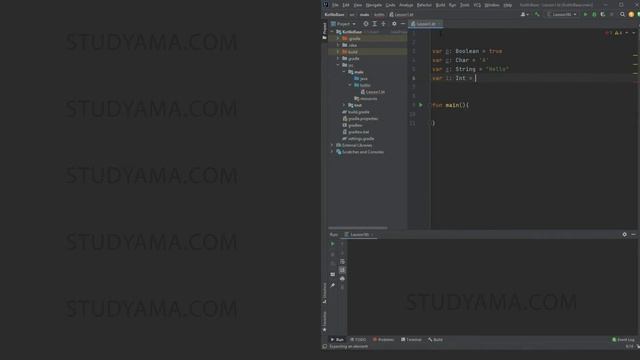Image resolution: width=640 pixels, height=360 pixels.
Task: Click the Debug bug icon in top toolbar
Action: click(x=594, y=14)
